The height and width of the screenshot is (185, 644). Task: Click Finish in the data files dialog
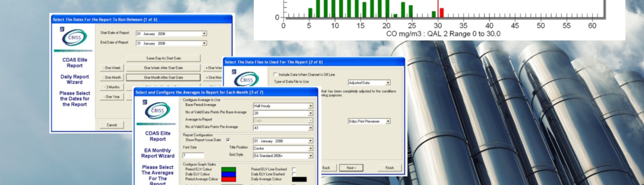click(x=389, y=167)
